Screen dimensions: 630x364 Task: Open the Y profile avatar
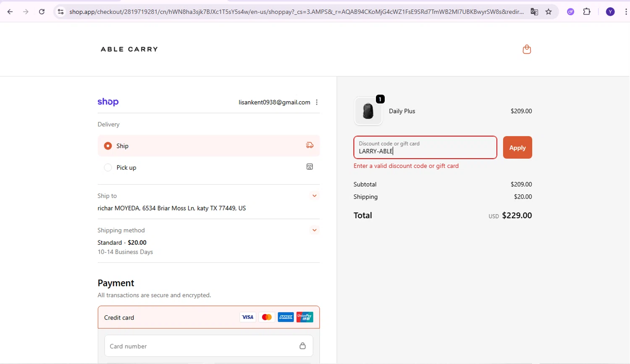[x=610, y=12]
